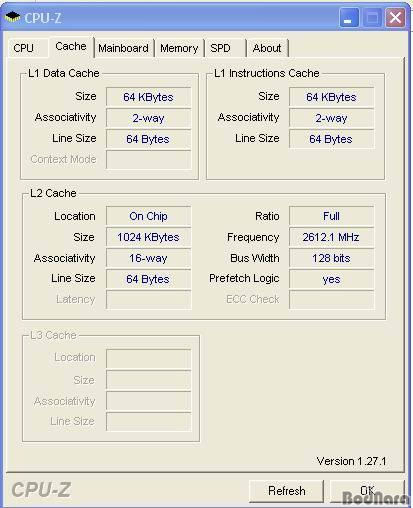Click the 'L2 Cache' group label
413x508 pixels.
(x=53, y=193)
